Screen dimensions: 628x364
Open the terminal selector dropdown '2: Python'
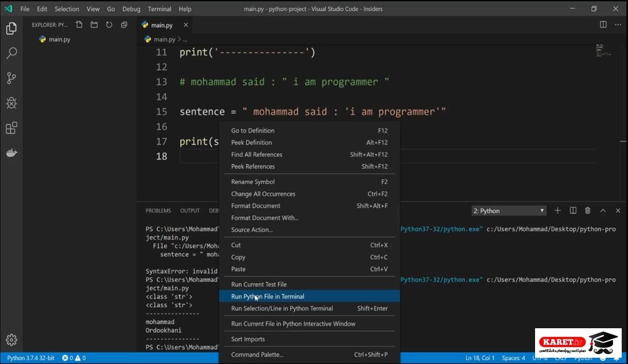pyautogui.click(x=509, y=211)
